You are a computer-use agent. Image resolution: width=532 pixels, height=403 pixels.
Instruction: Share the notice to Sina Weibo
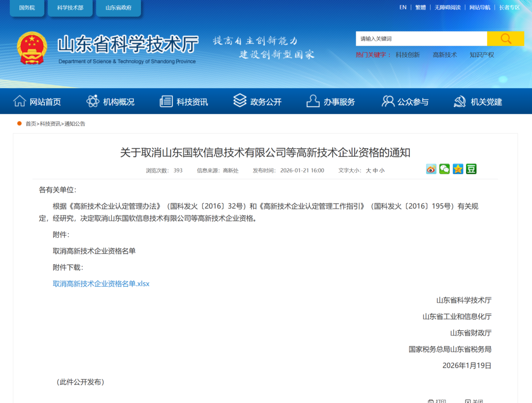click(431, 169)
